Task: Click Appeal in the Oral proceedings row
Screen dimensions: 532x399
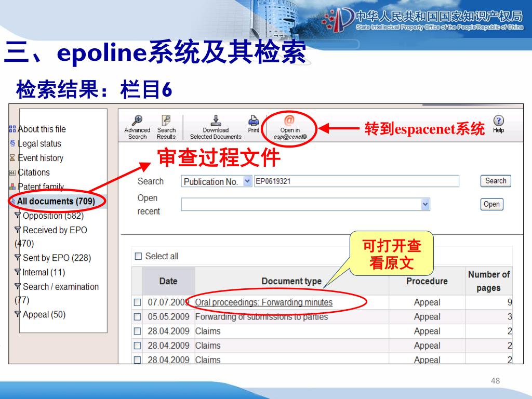Action: coord(427,302)
